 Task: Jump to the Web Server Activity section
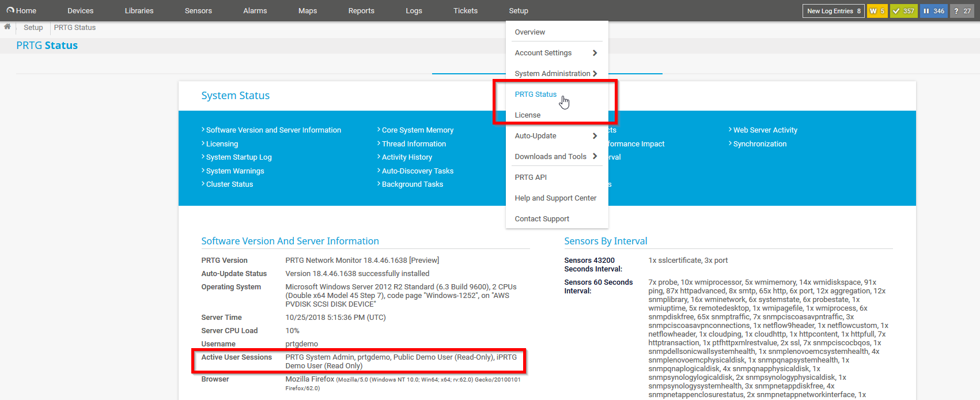tap(765, 130)
